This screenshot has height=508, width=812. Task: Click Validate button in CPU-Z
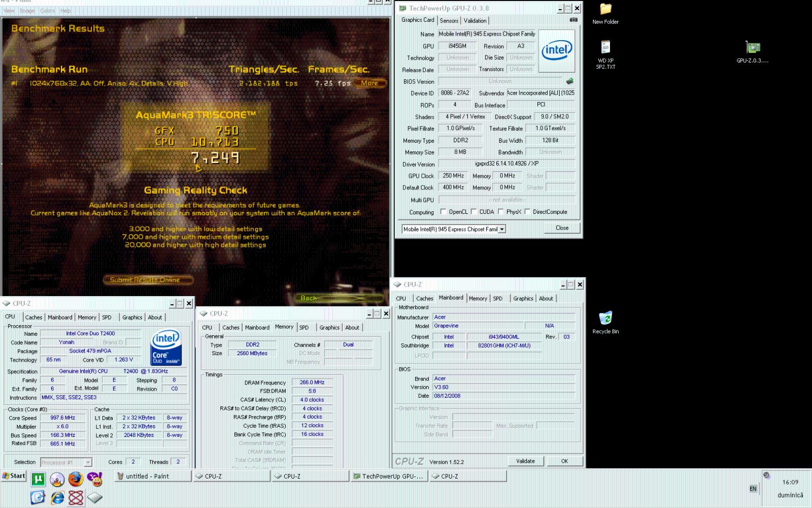click(x=526, y=461)
